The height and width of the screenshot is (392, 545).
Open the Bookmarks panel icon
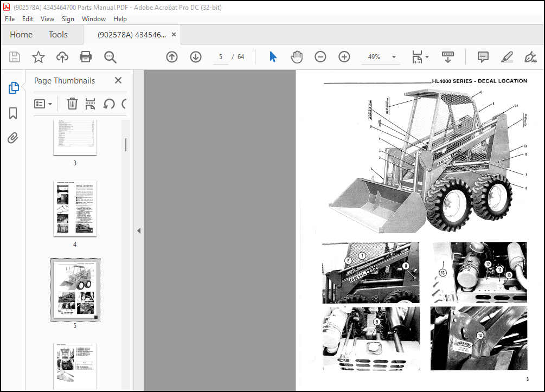point(13,113)
